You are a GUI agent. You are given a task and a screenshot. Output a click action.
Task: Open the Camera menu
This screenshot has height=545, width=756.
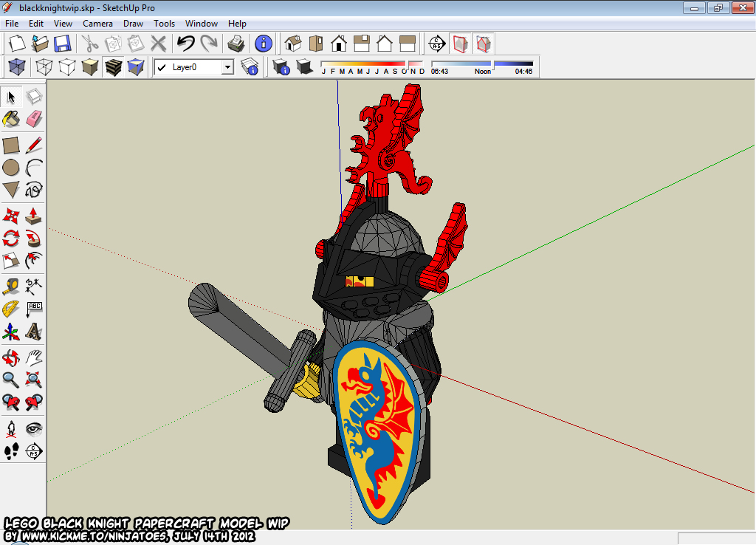click(97, 23)
